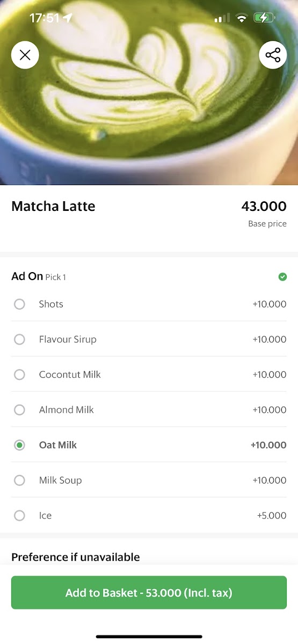298x644 pixels.
Task: Tap the selected Oat Milk radio button
Action: point(19,445)
